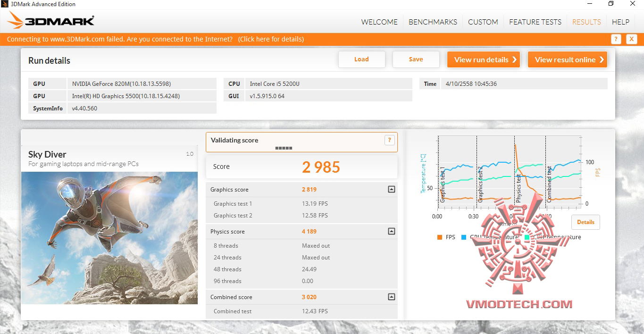This screenshot has height=334, width=644.
Task: Switch to the CUSTOM tab
Action: point(483,22)
